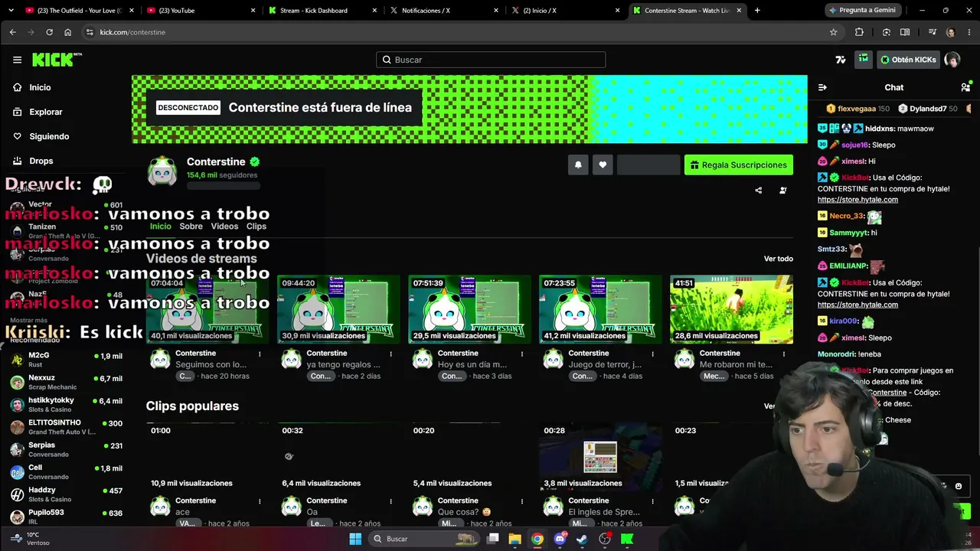Open hstikkytokky's channel in the sidebar
Screen dimensions: 980x551
click(66, 404)
